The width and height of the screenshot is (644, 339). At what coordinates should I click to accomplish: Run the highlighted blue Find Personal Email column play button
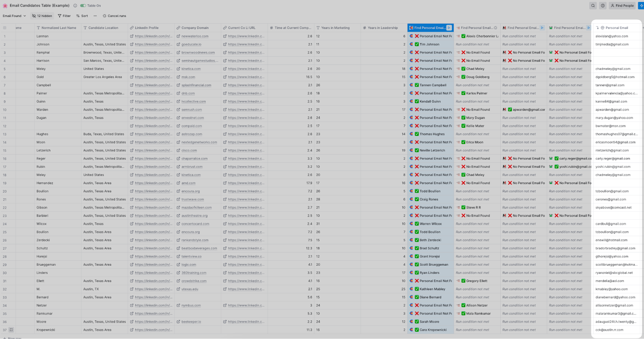pos(449,28)
